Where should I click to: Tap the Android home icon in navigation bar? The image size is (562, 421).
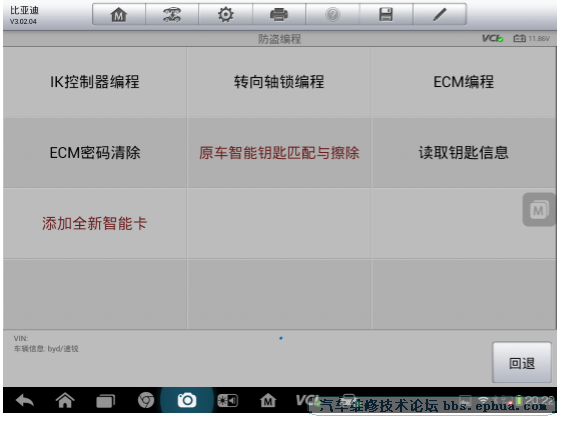click(x=65, y=401)
